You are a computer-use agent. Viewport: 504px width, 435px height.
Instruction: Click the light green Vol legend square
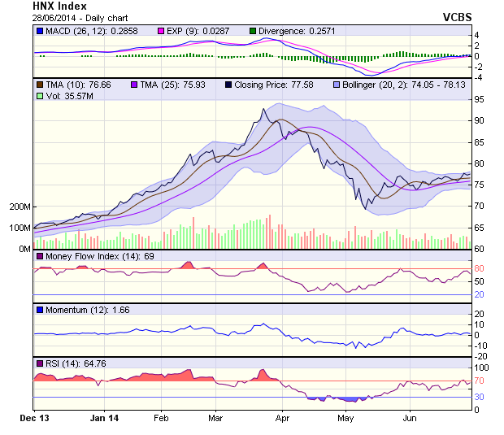pyautogui.click(x=40, y=96)
